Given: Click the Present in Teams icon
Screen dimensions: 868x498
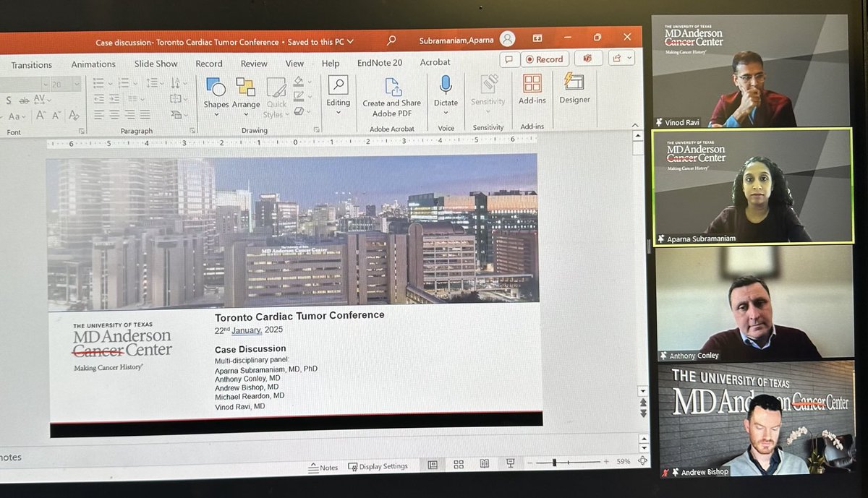Looking at the screenshot, I should [587, 59].
